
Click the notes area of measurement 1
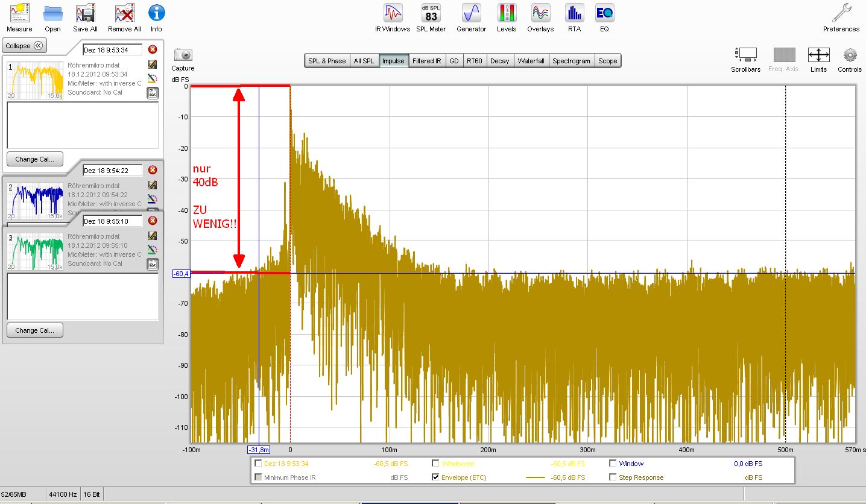83,125
